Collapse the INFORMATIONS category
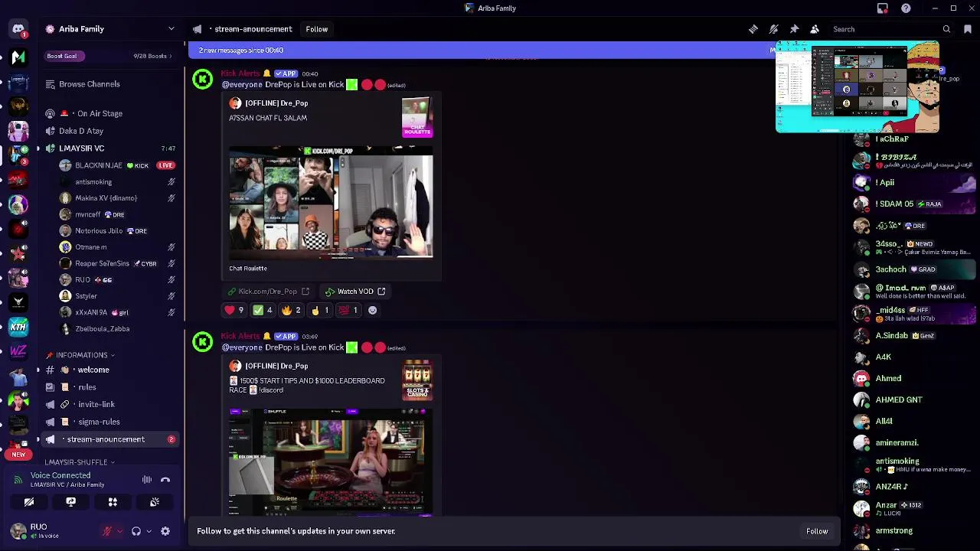This screenshot has width=980, height=551. tap(81, 355)
